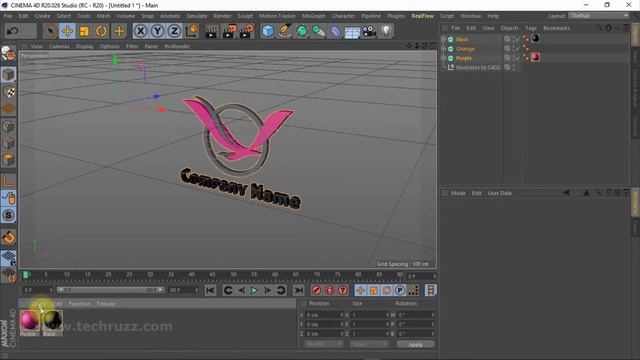
Task: Open the Layout dropdown
Action: [x=599, y=16]
